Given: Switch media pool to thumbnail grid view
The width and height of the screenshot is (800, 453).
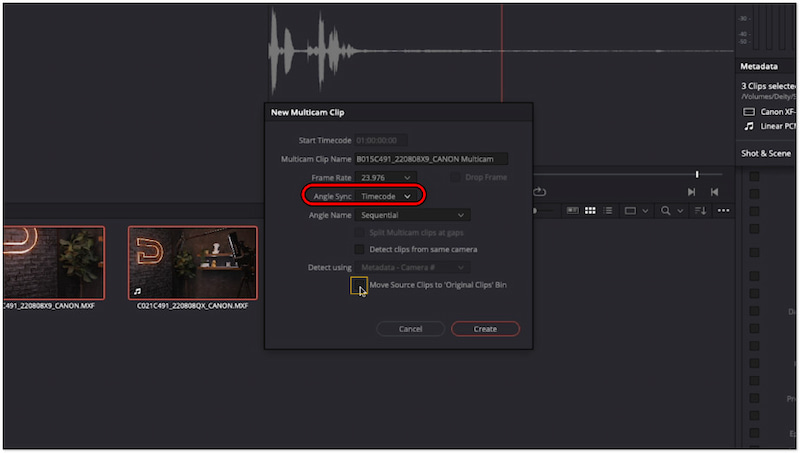Looking at the screenshot, I should click(x=590, y=211).
